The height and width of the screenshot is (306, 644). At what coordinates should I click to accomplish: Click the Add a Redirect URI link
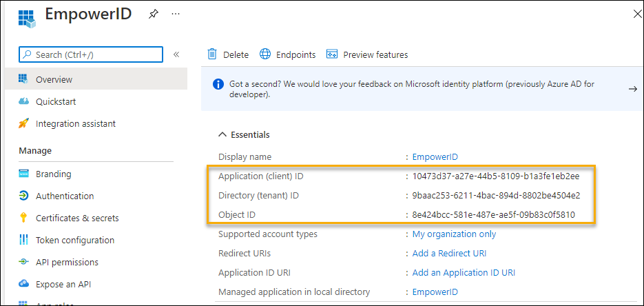tap(449, 253)
